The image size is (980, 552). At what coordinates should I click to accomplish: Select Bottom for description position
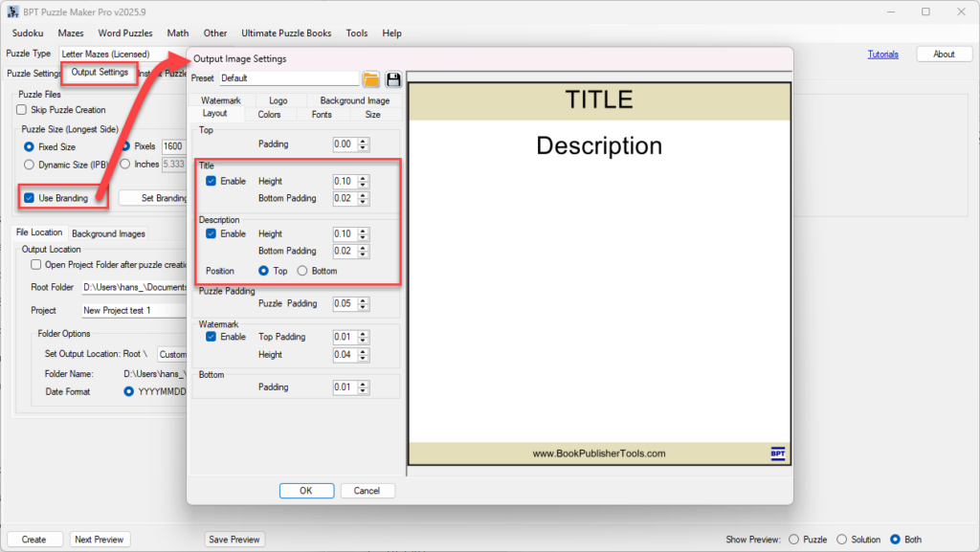(302, 271)
